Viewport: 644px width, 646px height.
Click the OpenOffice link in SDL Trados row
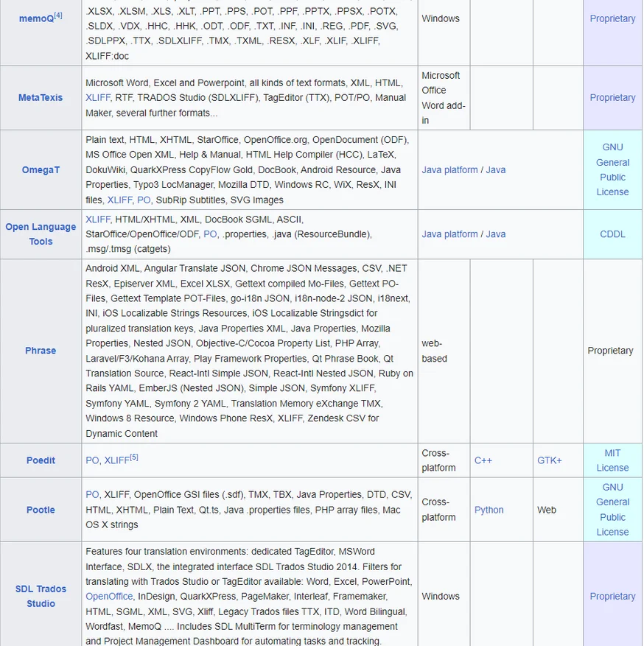pyautogui.click(x=109, y=596)
